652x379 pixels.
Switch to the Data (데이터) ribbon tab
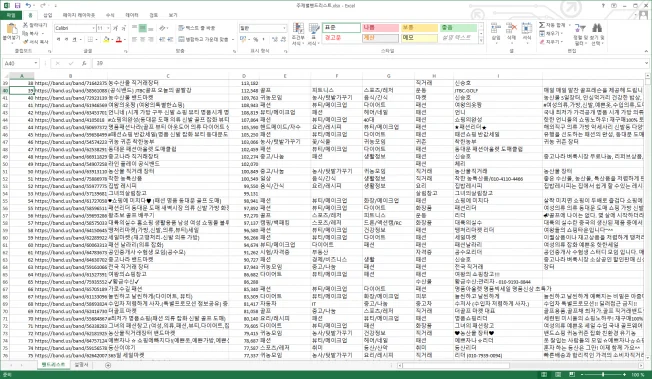pyautogui.click(x=132, y=15)
